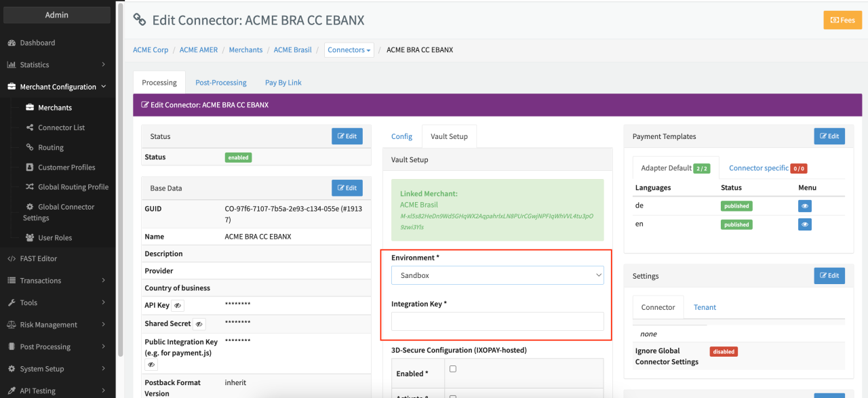
Task: Reveal the API Key value
Action: click(x=178, y=306)
